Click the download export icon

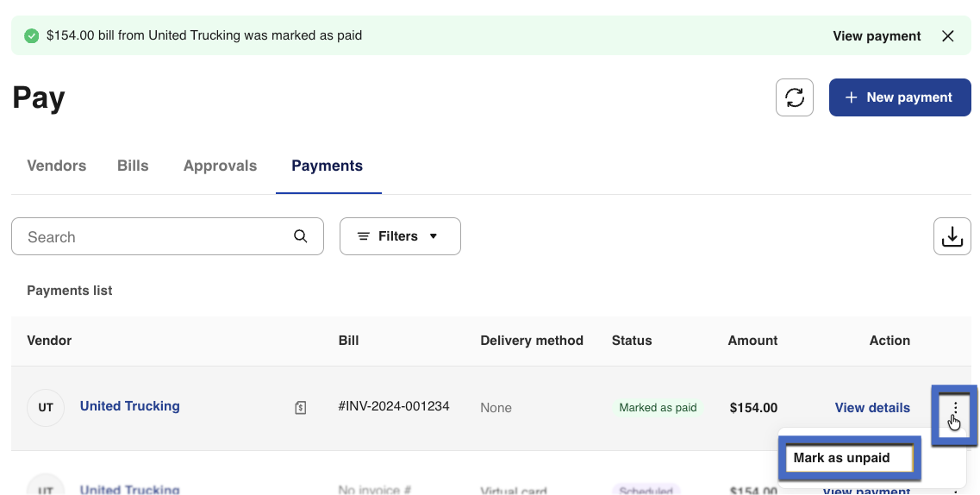pyautogui.click(x=952, y=236)
